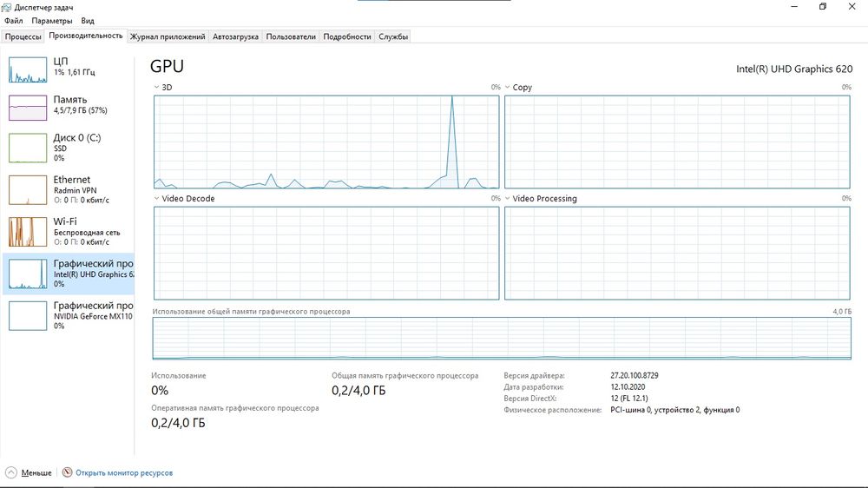Switch to the Процессы tab
The image size is (868, 488).
23,36
